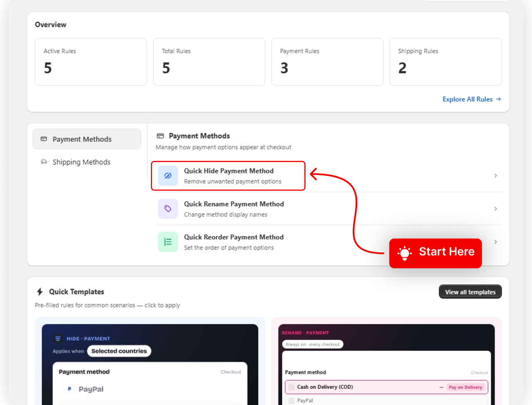Click 'Manage how payment options appear at checkout' text
The width and height of the screenshot is (532, 405).
223,147
